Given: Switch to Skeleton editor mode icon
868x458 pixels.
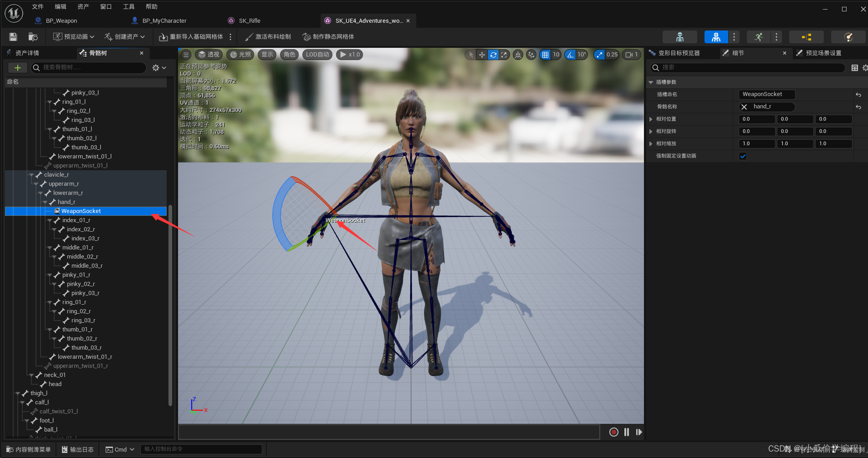Looking at the screenshot, I should (x=679, y=37).
